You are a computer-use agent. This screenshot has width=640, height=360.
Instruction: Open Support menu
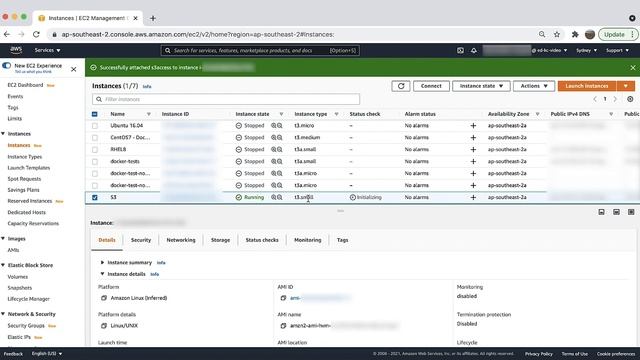pyautogui.click(x=617, y=50)
